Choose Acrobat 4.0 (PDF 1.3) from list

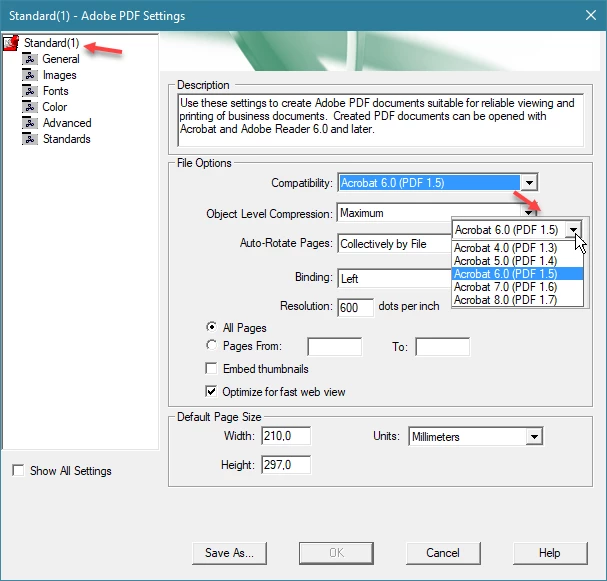(x=518, y=248)
